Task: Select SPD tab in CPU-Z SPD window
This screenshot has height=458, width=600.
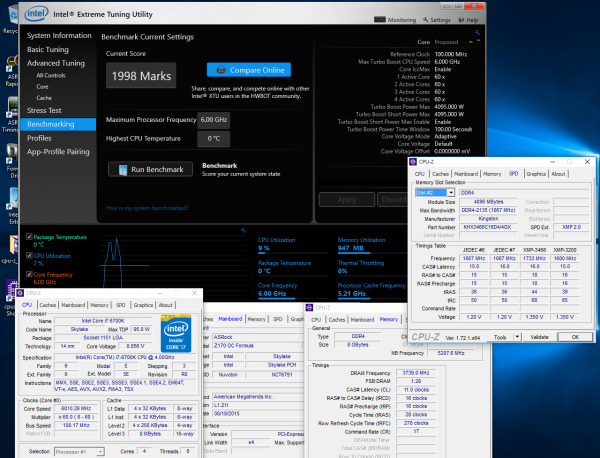Action: coord(514,173)
